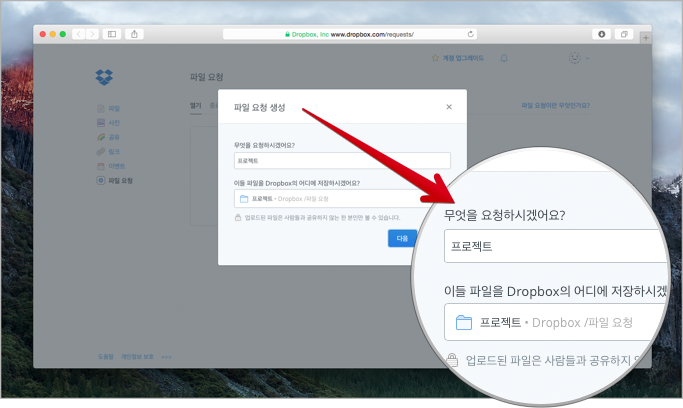This screenshot has height=408, width=683.
Task: Click the 이벤트 sidebar label
Action: pyautogui.click(x=117, y=166)
